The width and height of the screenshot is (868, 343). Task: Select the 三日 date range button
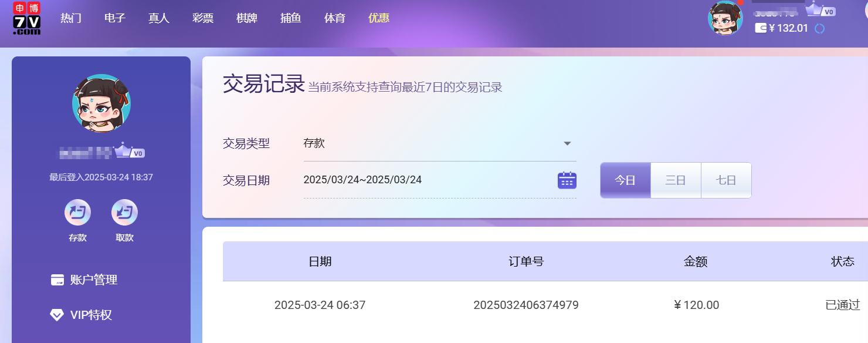(676, 180)
